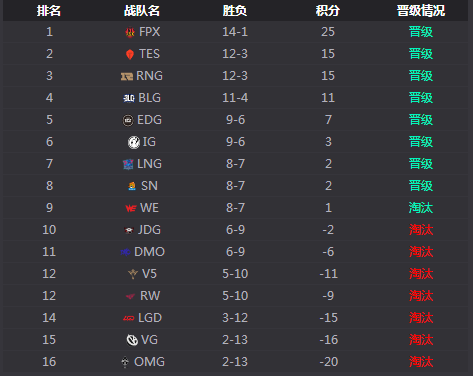The height and width of the screenshot is (376, 473).
Task: Click the 晋级情况 column header
Action: [x=421, y=11]
